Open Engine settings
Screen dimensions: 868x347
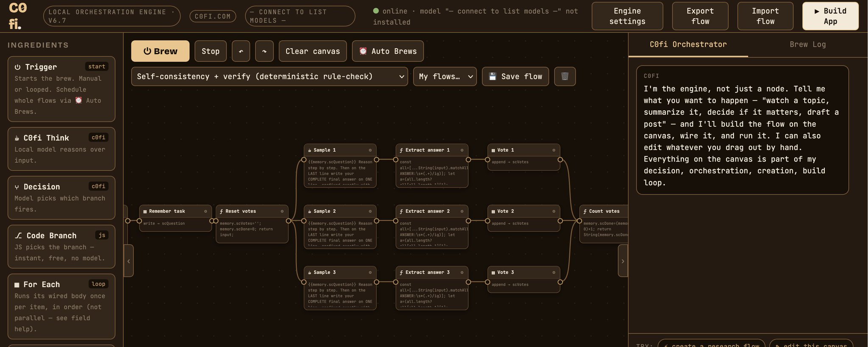click(x=627, y=16)
